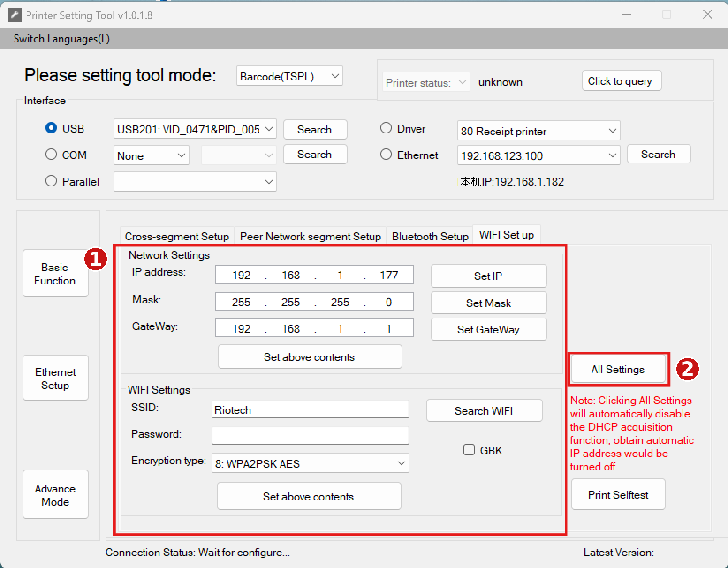Click Search next to the Ethernet IP
This screenshot has height=568, width=728.
[659, 154]
